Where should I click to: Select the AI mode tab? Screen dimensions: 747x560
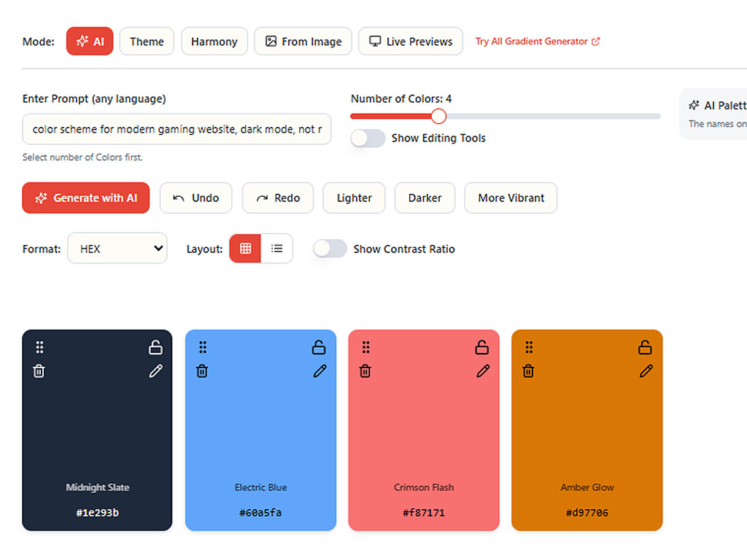coord(90,42)
